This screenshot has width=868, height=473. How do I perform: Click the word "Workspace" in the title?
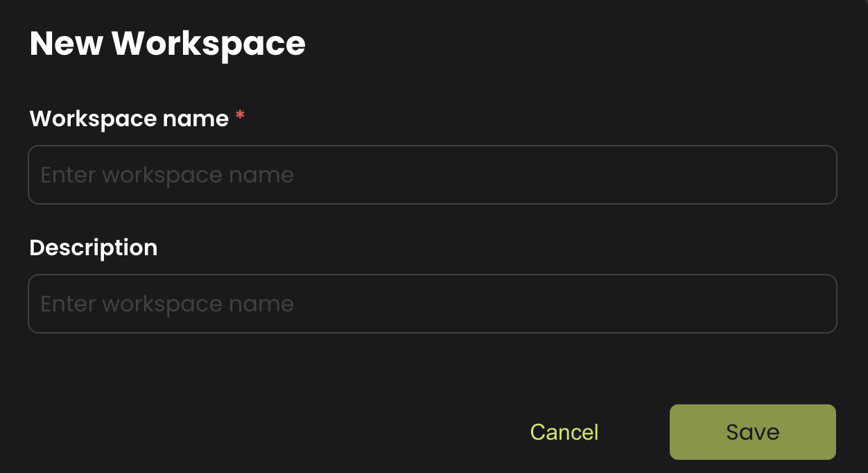(208, 44)
